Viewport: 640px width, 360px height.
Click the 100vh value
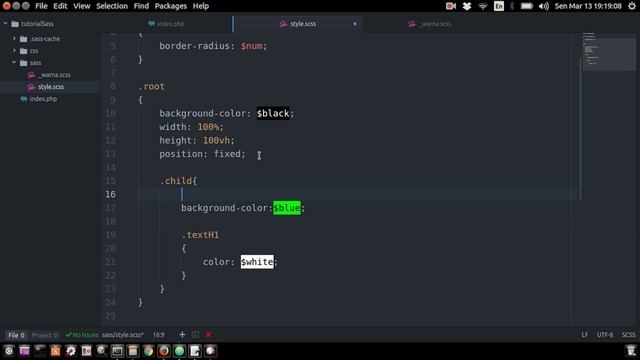point(216,140)
